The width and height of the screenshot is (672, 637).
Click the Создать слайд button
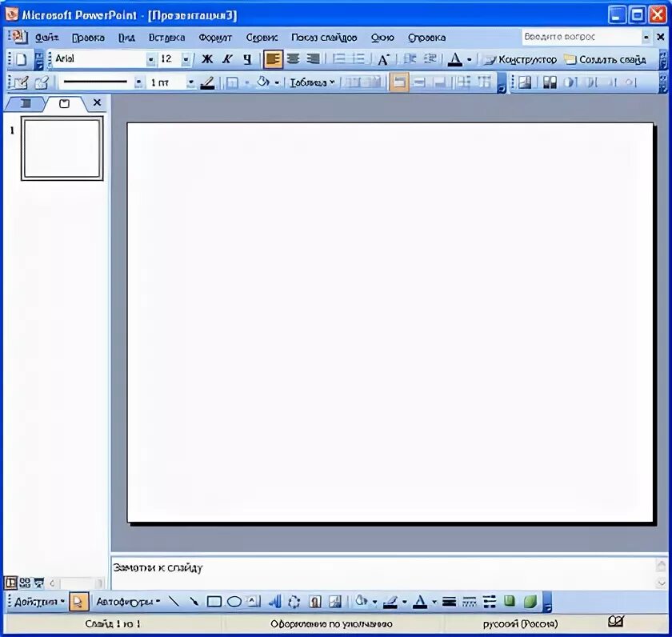pos(605,59)
